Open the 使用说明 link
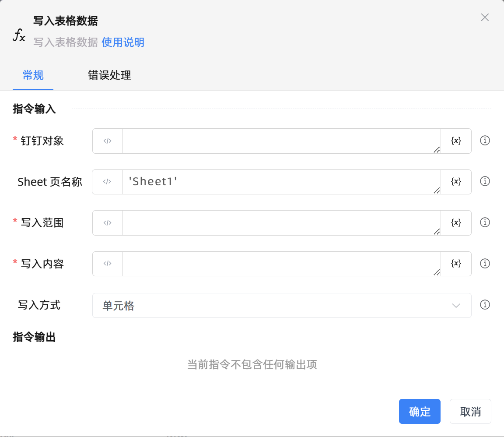Viewport: 504px width, 437px height. click(x=123, y=42)
